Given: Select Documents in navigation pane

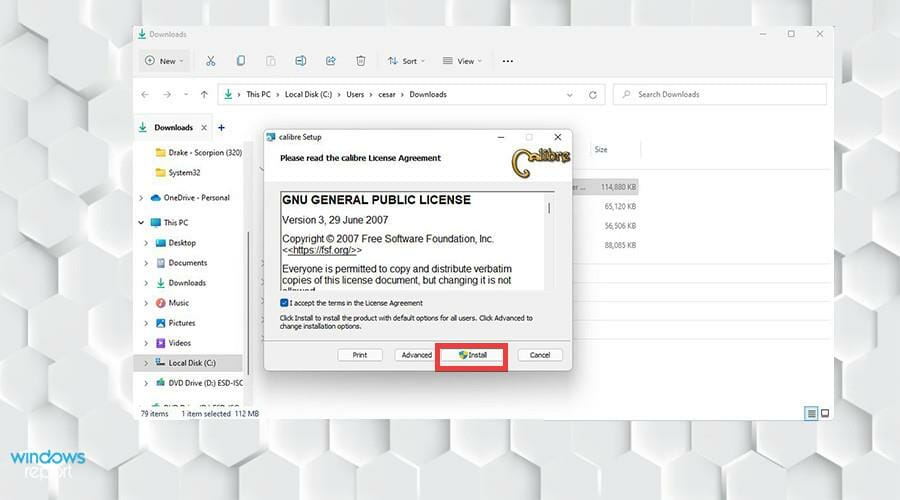Looking at the screenshot, I should (182, 263).
